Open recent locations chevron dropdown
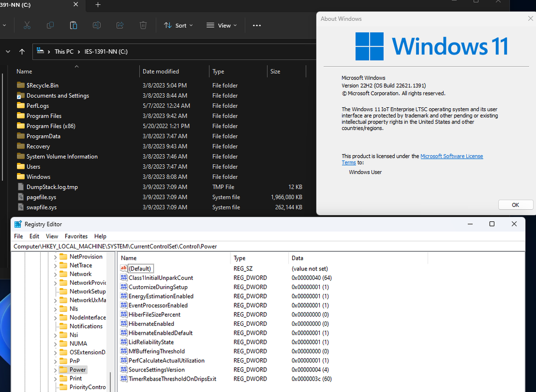 point(8,51)
